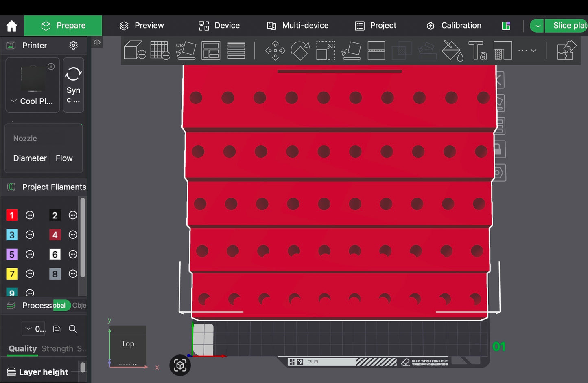Switch to the Preview tab
588x383 pixels.
(141, 26)
